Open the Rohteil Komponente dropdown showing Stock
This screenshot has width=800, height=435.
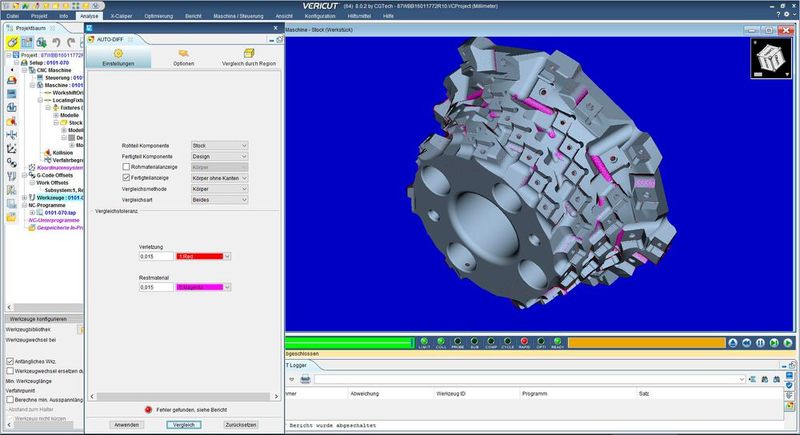[x=219, y=145]
